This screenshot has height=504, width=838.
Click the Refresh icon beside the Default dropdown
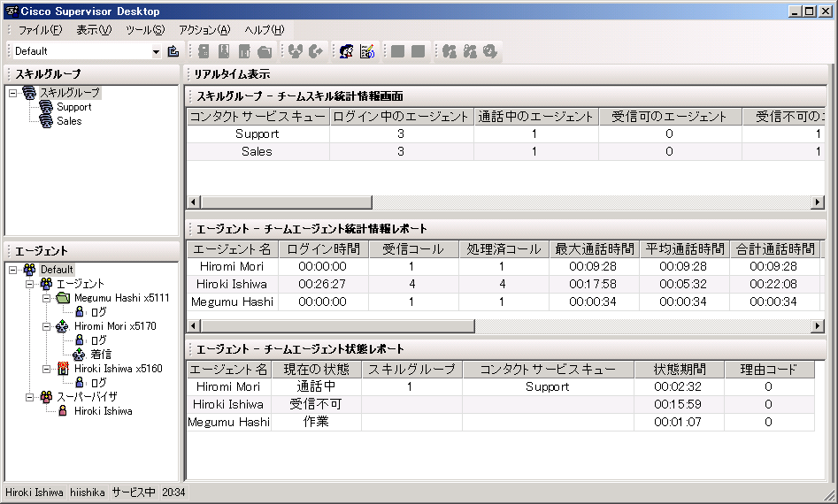(173, 51)
